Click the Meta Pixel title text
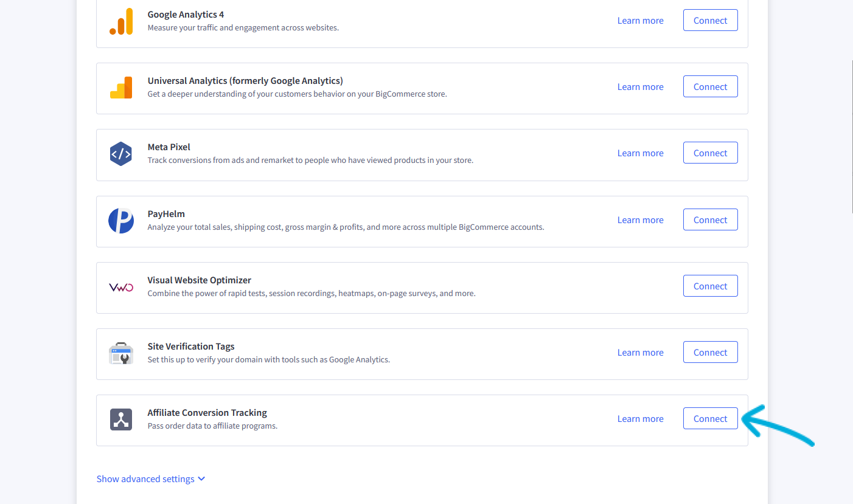The image size is (853, 504). pyautogui.click(x=169, y=147)
